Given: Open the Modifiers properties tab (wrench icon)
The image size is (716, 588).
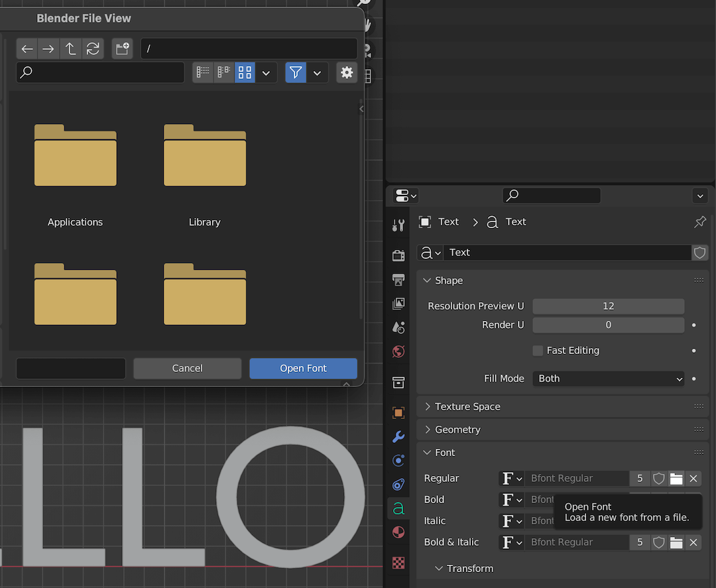Looking at the screenshot, I should (398, 437).
